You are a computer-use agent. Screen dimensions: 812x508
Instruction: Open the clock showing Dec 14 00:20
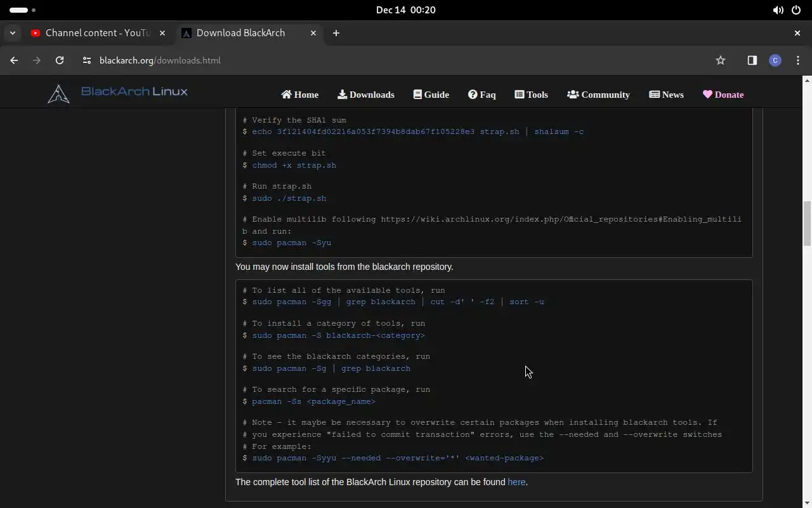click(406, 10)
